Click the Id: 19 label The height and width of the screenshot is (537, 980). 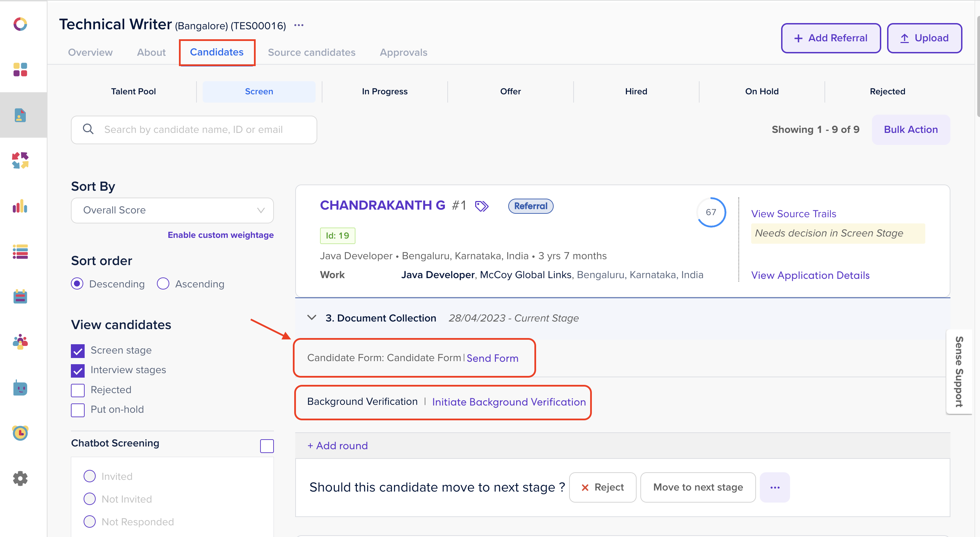click(x=338, y=236)
